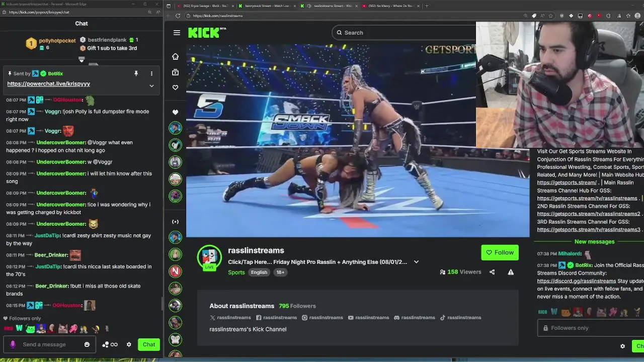Select the rasslinstreams Stream tab
This screenshot has height=362, width=644.
(329, 6)
